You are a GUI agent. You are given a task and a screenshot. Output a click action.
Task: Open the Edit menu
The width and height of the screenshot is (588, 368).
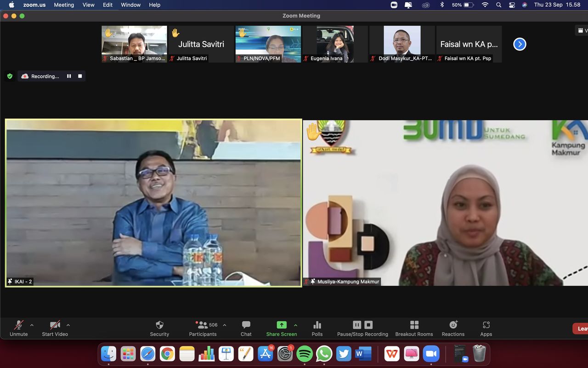[x=107, y=5]
